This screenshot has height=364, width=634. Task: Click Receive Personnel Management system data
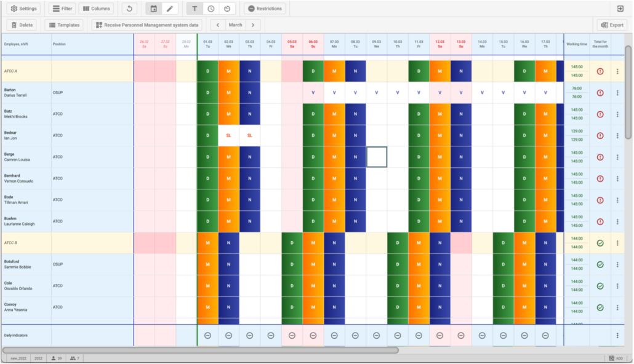tap(148, 25)
